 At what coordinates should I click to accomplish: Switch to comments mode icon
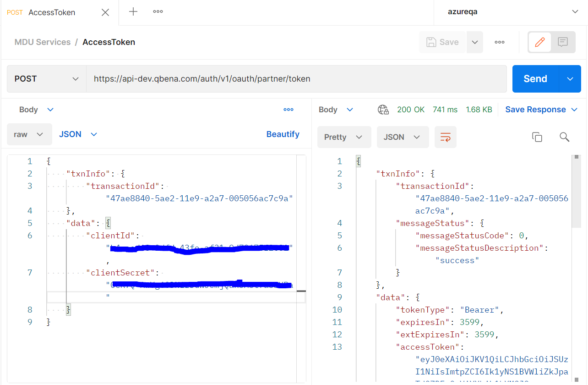point(563,42)
